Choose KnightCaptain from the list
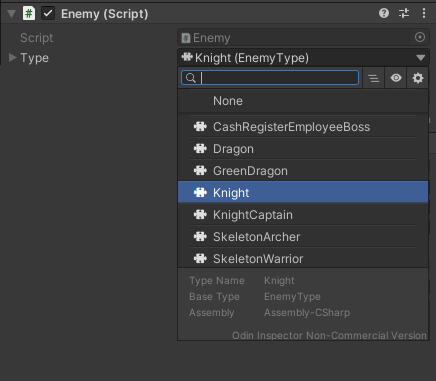This screenshot has height=381, width=436. click(x=303, y=215)
